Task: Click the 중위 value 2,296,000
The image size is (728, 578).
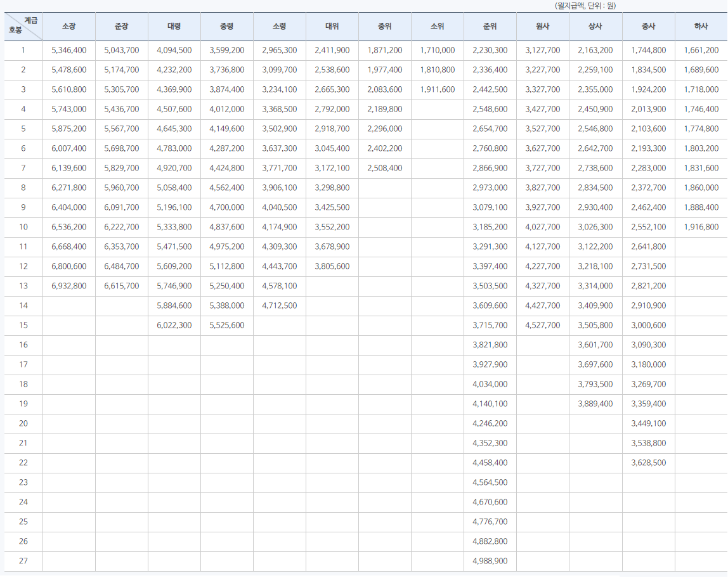Action: point(385,129)
